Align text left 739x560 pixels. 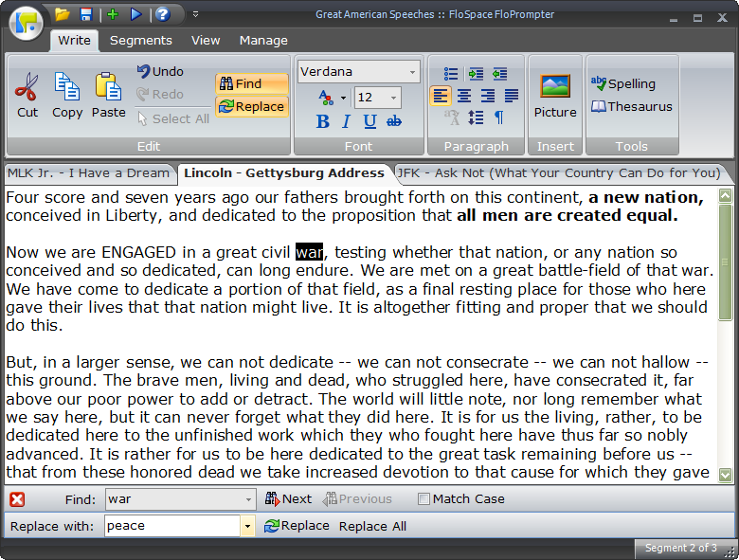pyautogui.click(x=441, y=96)
